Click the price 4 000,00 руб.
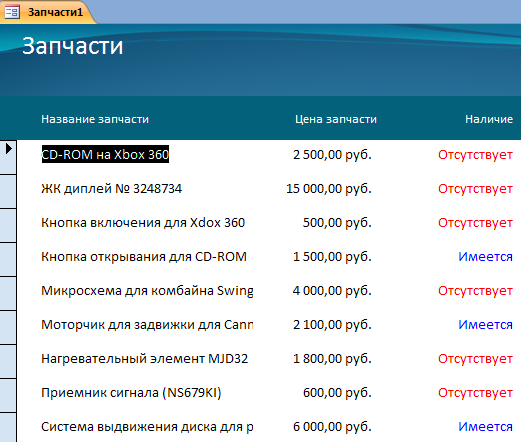 coord(332,291)
